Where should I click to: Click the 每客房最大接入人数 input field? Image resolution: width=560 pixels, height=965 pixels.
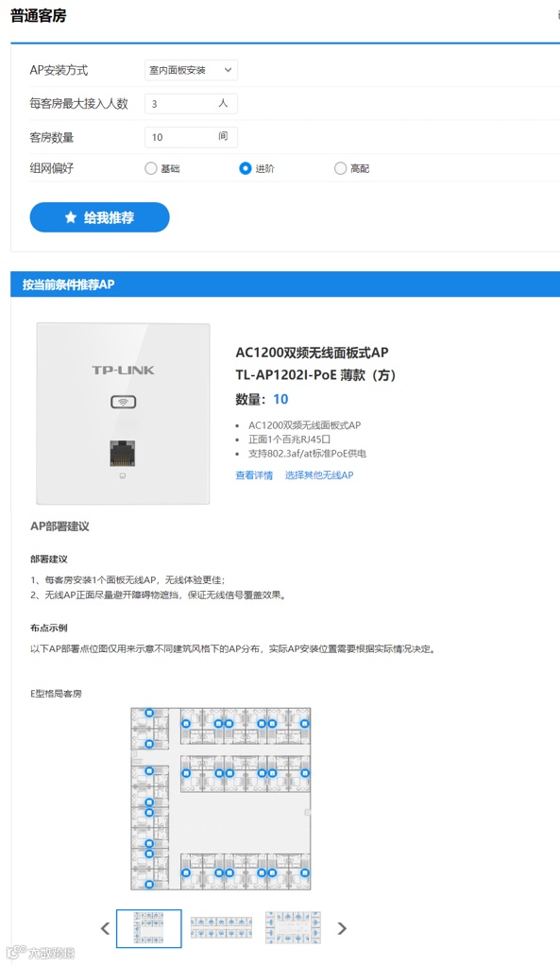point(191,103)
